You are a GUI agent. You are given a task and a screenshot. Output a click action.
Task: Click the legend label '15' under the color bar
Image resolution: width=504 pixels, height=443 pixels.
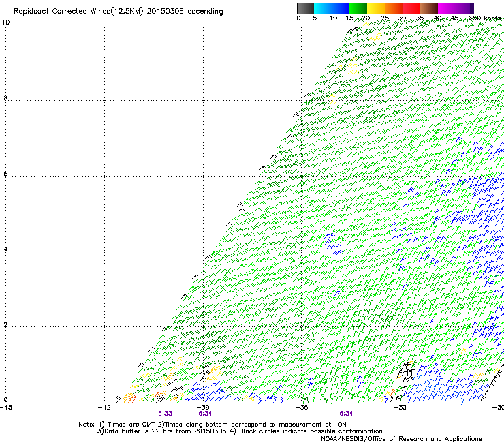[x=349, y=18]
